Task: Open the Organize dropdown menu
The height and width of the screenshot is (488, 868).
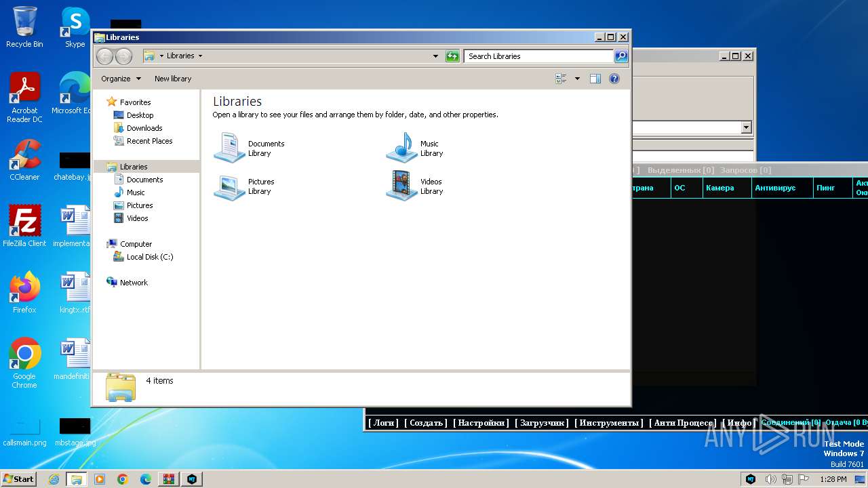Action: 121,79
